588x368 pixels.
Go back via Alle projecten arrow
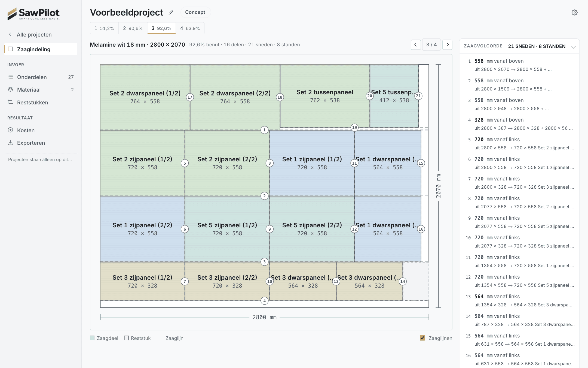point(10,34)
